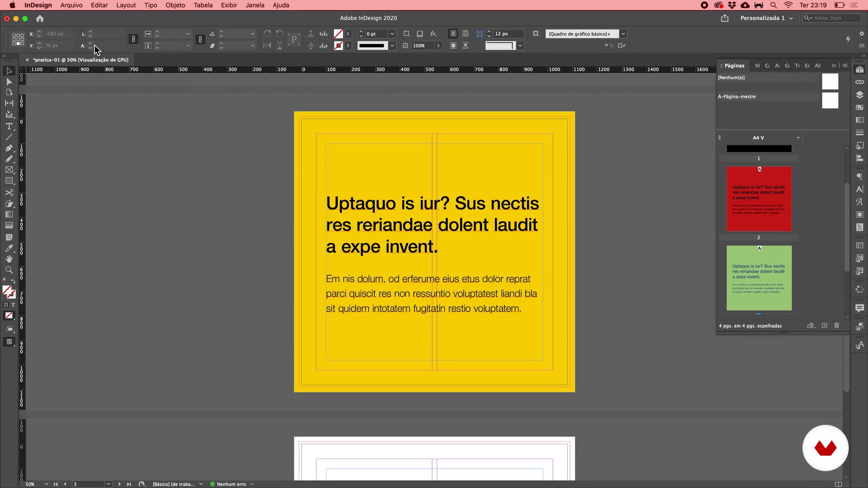This screenshot has width=868, height=488.
Task: Create new page in Pages panel
Action: coord(824,326)
